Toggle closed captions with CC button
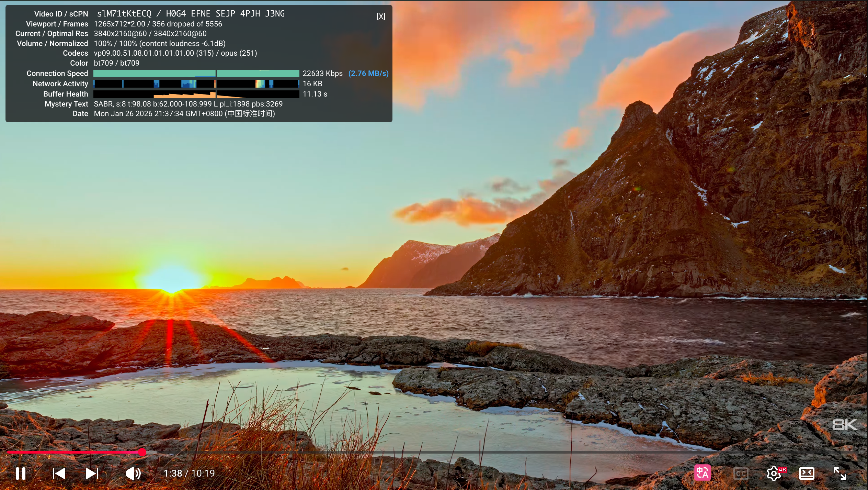The image size is (868, 490). 741,474
